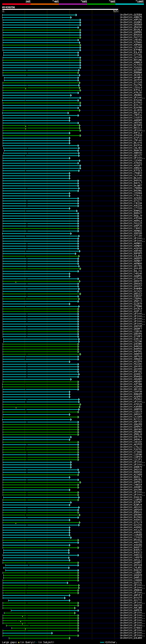Click the UniRef100_Q8ITB1 hit name
Viewport: 146px width, 644px height.
(131, 266)
